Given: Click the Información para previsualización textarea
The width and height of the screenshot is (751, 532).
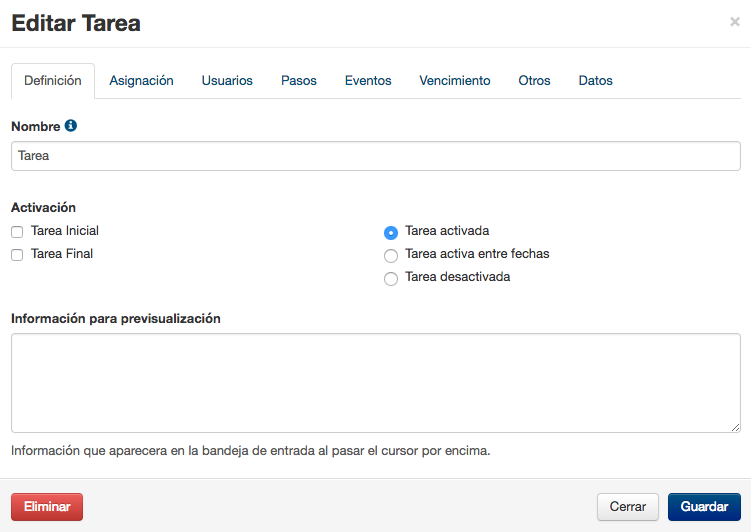Looking at the screenshot, I should 376,383.
